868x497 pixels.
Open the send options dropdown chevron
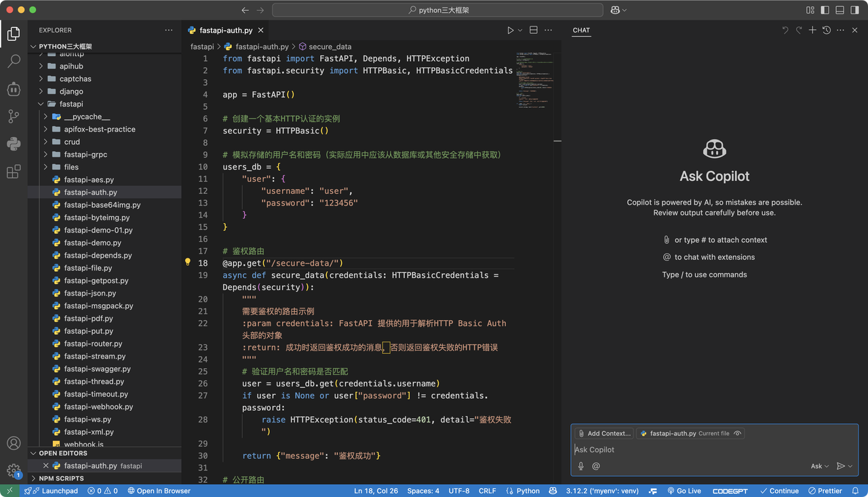click(x=850, y=466)
